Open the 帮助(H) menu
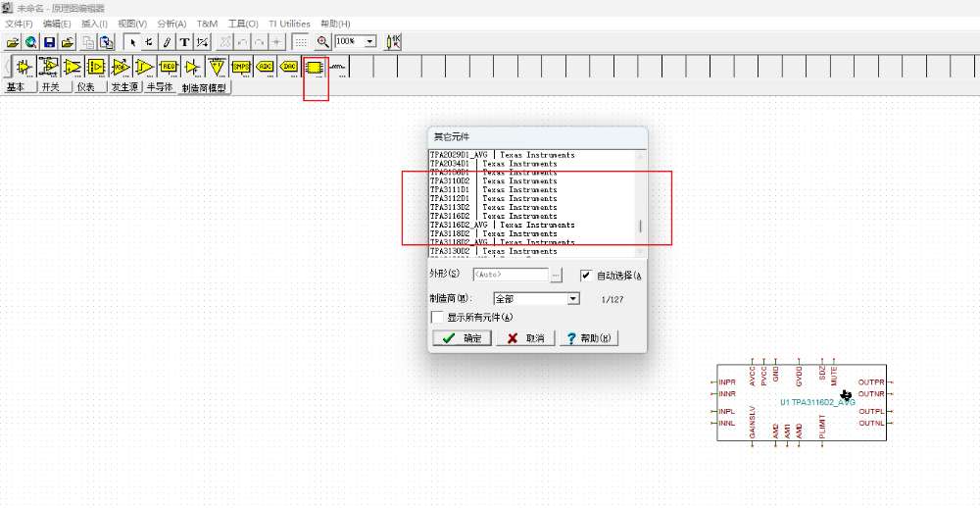This screenshot has width=980, height=508. 335,24
